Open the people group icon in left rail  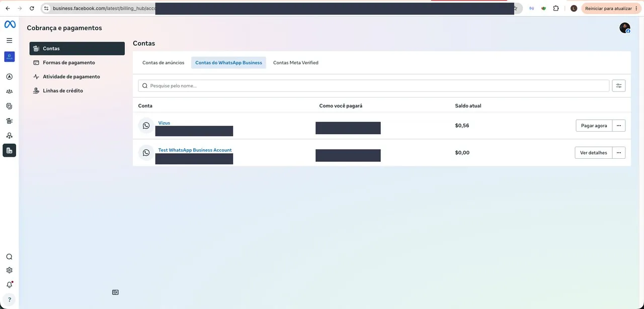point(9,91)
